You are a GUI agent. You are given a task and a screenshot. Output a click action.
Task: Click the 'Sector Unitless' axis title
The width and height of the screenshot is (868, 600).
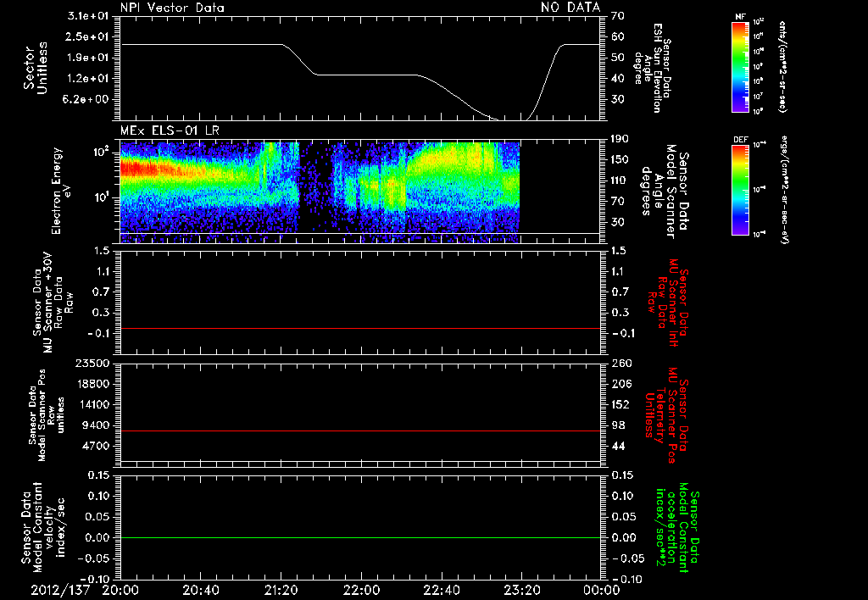pos(35,68)
